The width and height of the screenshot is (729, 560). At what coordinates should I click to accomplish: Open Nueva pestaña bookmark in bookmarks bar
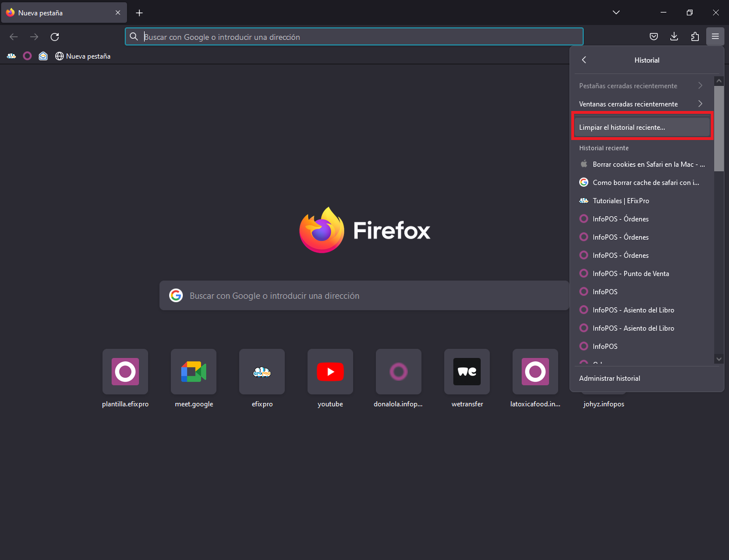(x=83, y=56)
